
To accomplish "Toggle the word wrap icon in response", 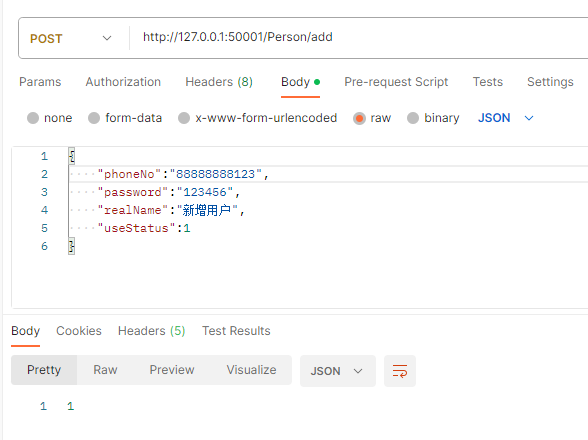I will (x=400, y=371).
